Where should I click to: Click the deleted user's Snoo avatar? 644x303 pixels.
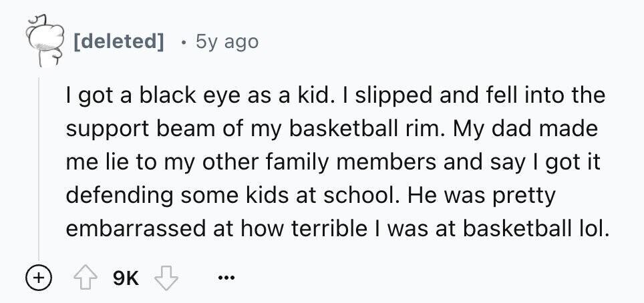click(45, 40)
